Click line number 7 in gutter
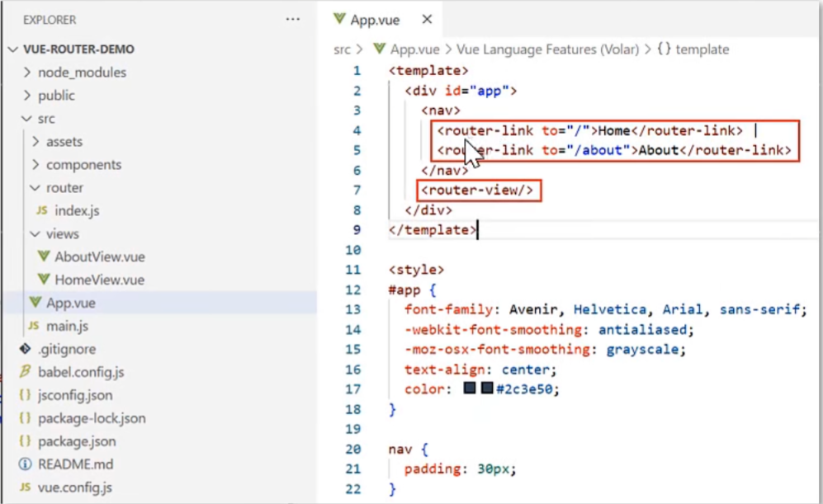The width and height of the screenshot is (823, 504). point(357,190)
